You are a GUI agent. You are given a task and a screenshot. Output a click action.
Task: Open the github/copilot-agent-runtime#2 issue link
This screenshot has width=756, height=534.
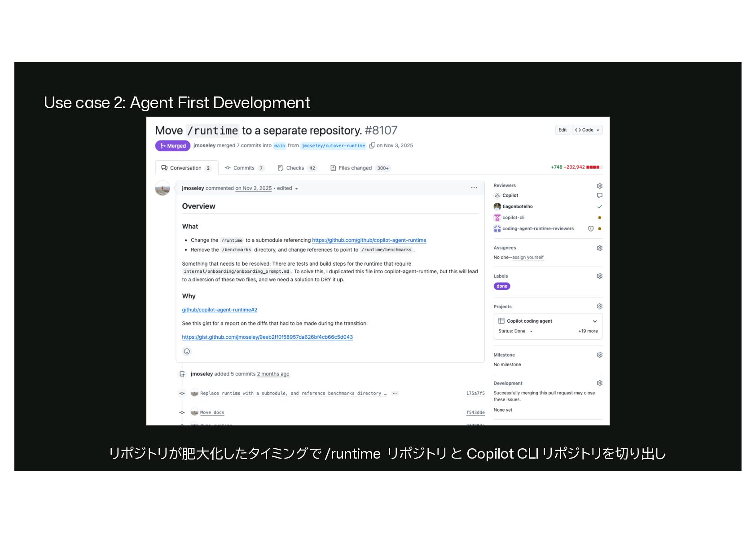click(x=220, y=310)
